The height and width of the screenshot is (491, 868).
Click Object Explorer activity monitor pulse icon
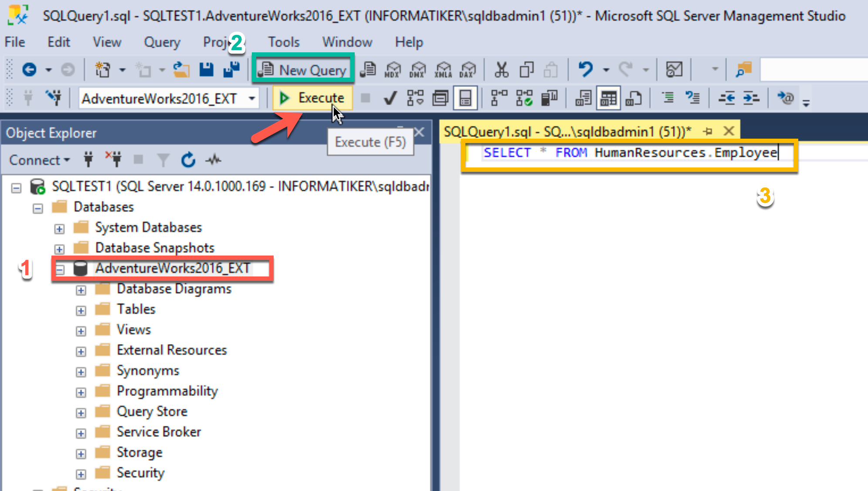tap(214, 160)
